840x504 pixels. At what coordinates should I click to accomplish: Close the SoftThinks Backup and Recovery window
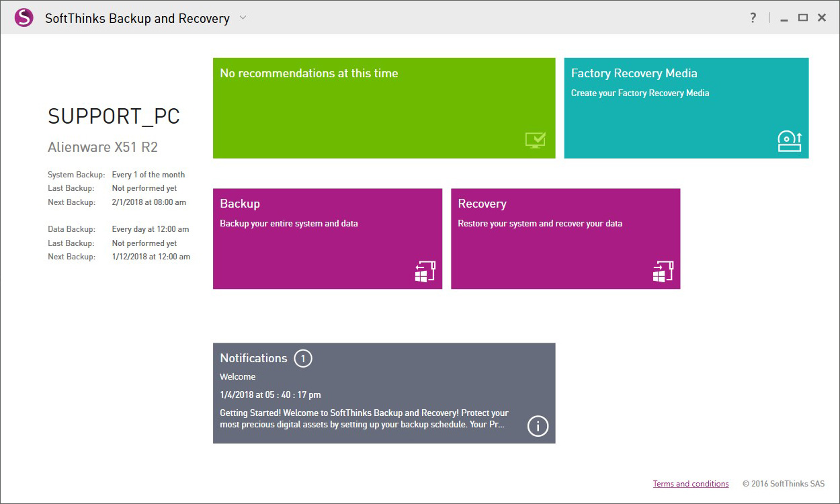click(x=822, y=18)
